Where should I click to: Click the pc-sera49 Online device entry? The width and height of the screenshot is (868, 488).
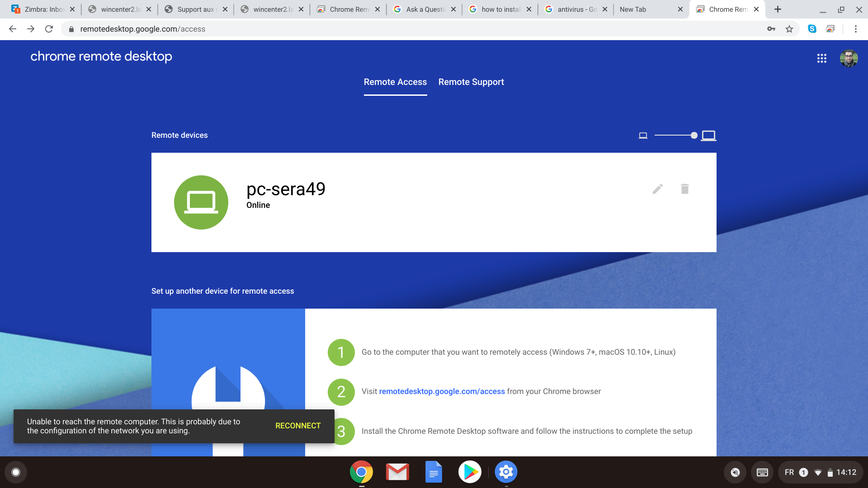tap(434, 202)
